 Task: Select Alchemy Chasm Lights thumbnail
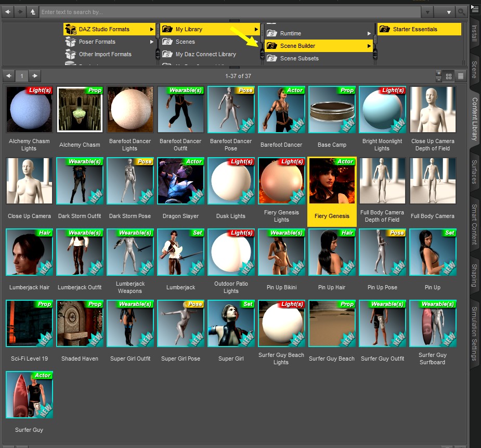(30, 110)
